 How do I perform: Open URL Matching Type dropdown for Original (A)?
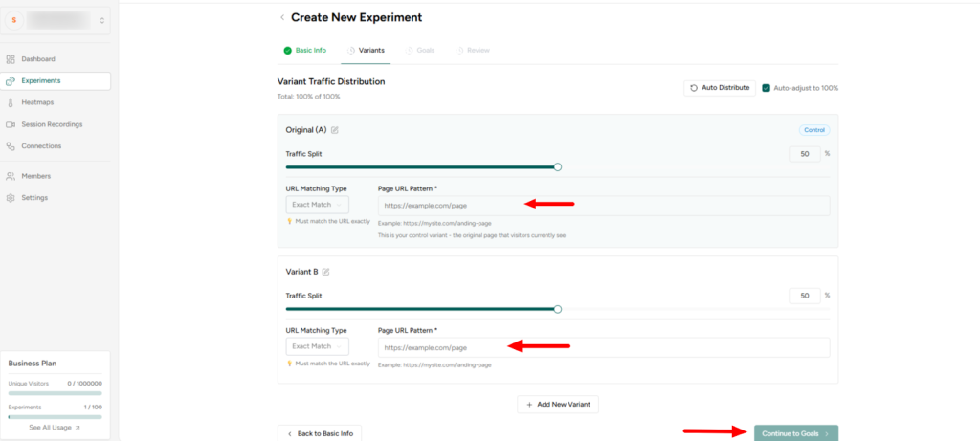point(317,205)
